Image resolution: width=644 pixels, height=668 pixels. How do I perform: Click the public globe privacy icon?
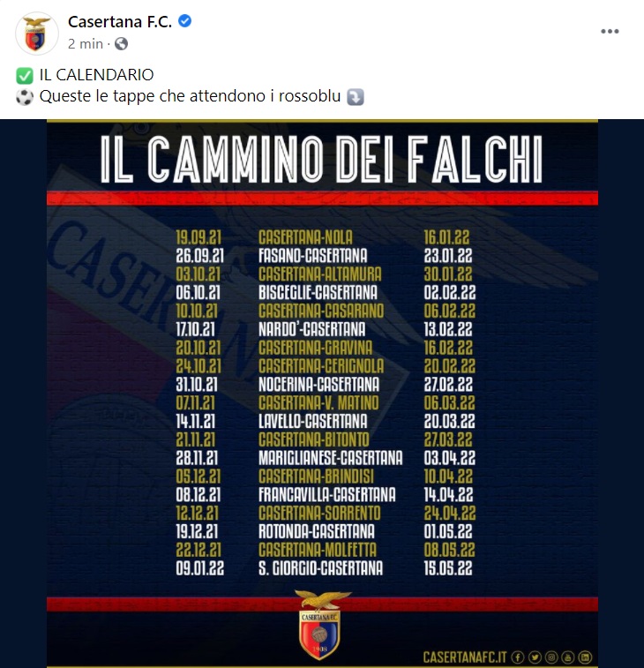(x=121, y=43)
